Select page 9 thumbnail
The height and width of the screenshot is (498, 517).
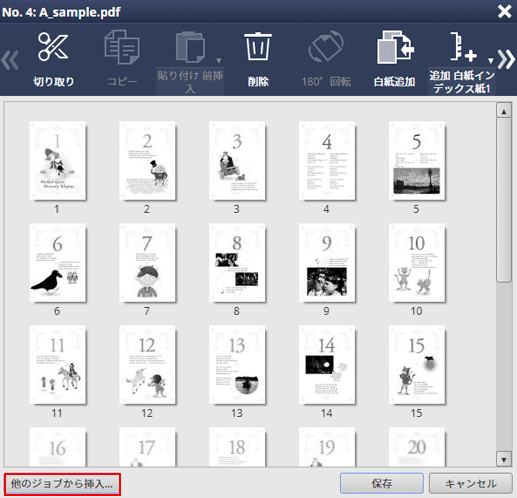click(327, 263)
